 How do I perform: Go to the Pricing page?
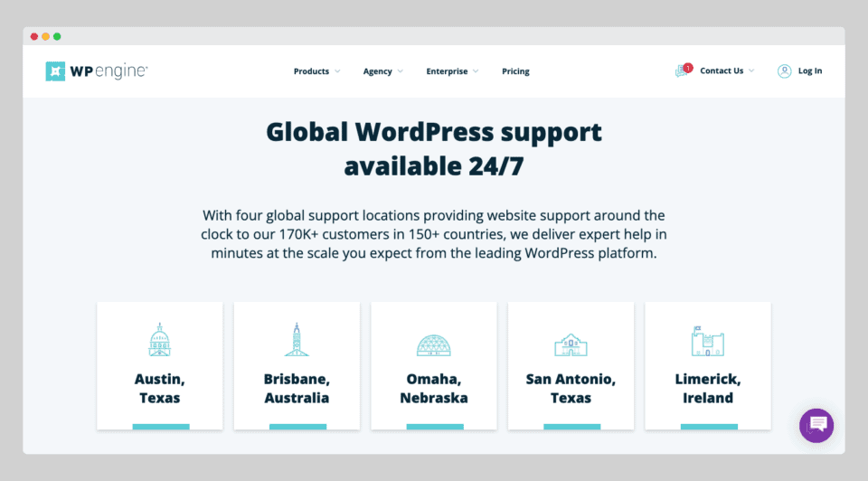tap(515, 71)
